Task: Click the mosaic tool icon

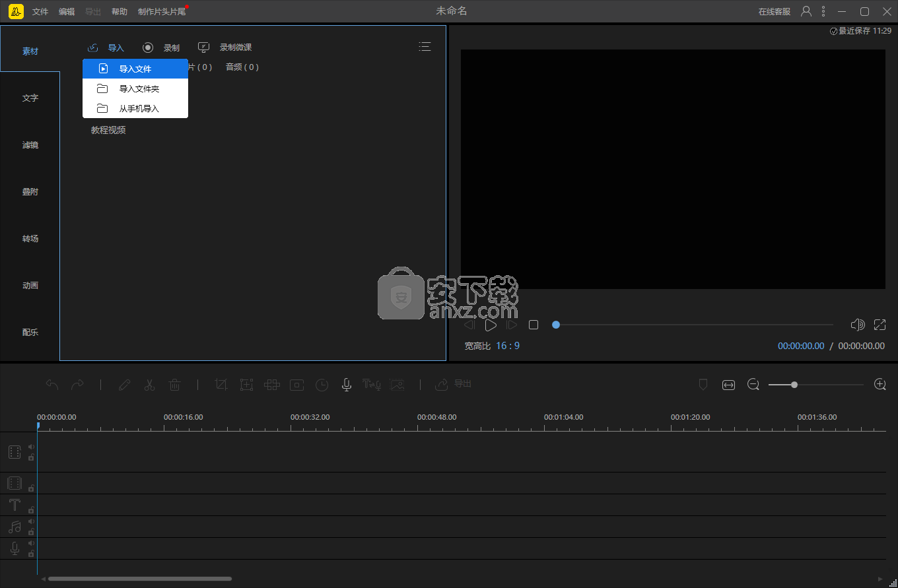Action: click(272, 385)
